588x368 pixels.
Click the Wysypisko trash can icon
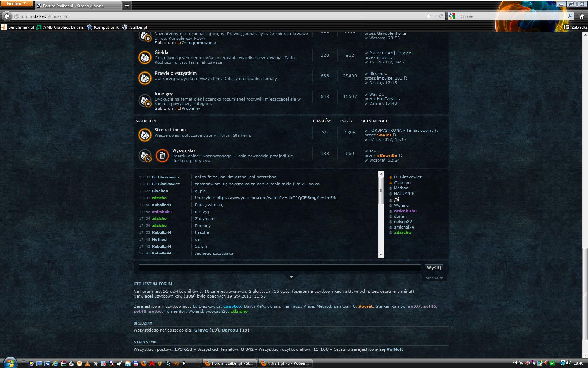(162, 156)
